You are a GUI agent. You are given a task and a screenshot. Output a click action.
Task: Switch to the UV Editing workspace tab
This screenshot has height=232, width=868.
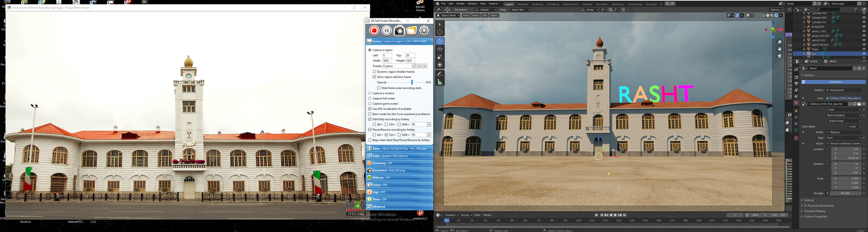point(553,4)
